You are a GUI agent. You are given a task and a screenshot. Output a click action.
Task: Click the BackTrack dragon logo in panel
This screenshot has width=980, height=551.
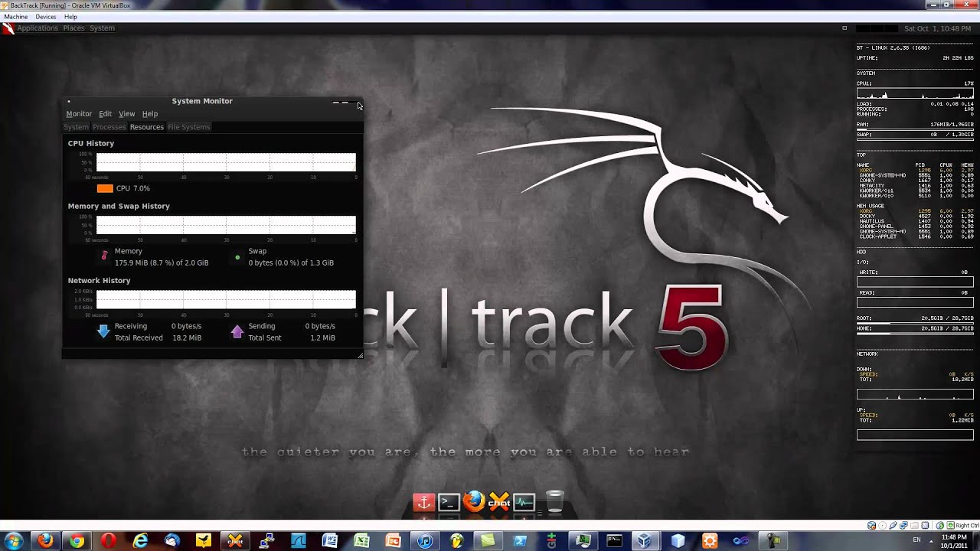8,29
